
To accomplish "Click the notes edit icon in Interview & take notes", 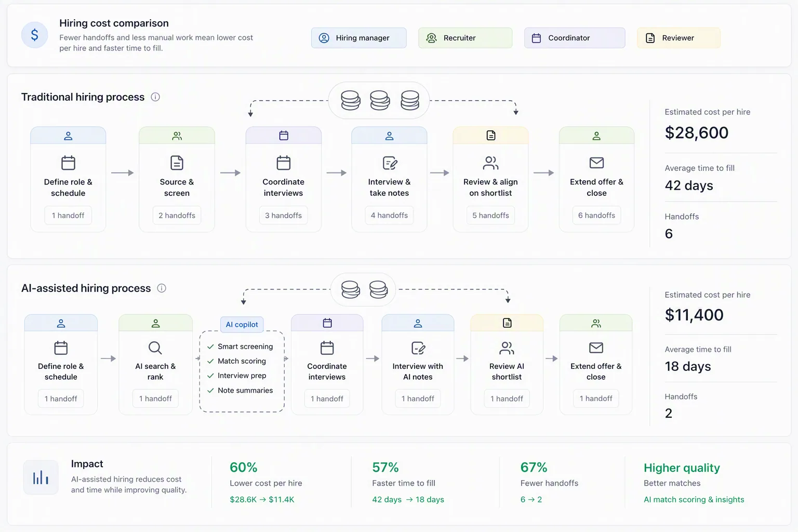I will click(390, 163).
